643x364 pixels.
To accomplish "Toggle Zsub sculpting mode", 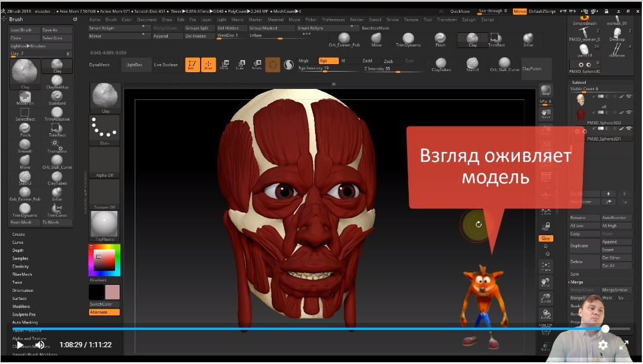I will pyautogui.click(x=389, y=61).
